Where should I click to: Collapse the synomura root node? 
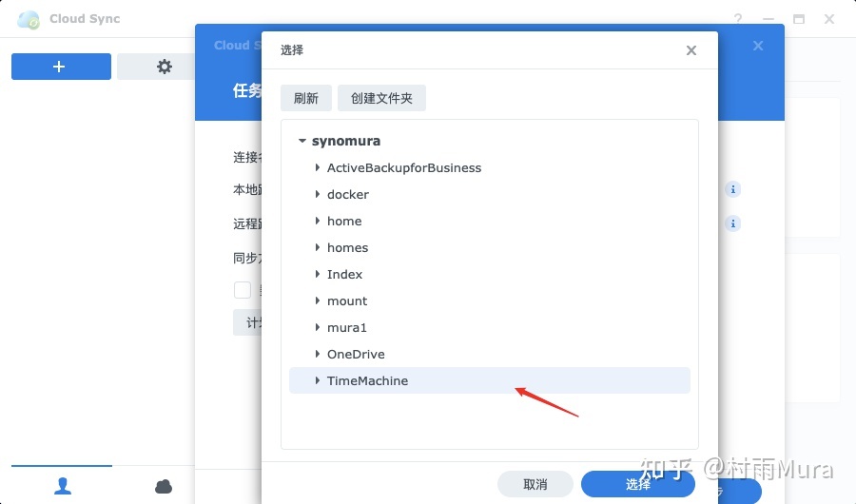click(x=302, y=141)
